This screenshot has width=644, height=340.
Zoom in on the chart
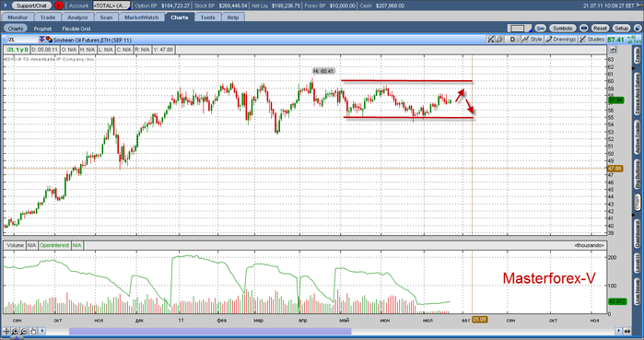click(15, 331)
